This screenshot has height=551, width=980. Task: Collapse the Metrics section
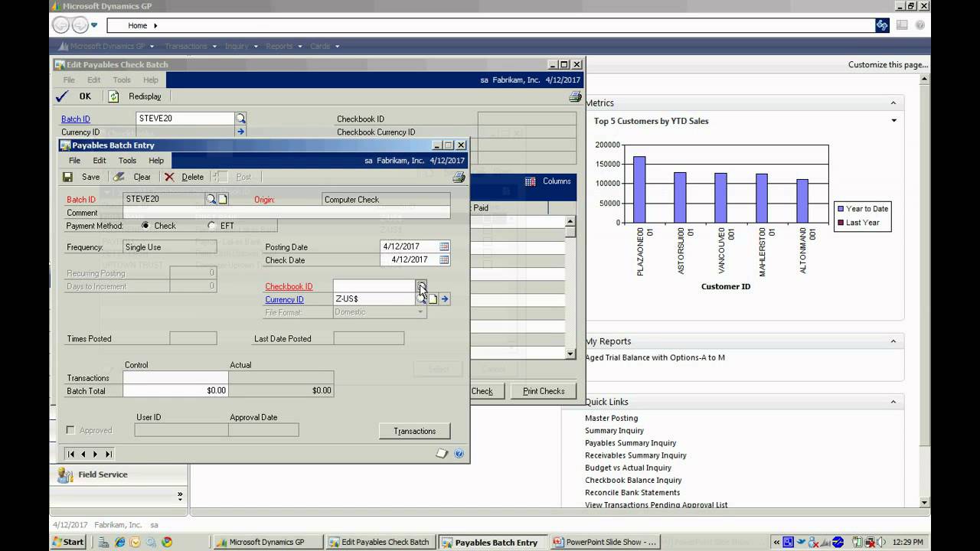coord(893,103)
